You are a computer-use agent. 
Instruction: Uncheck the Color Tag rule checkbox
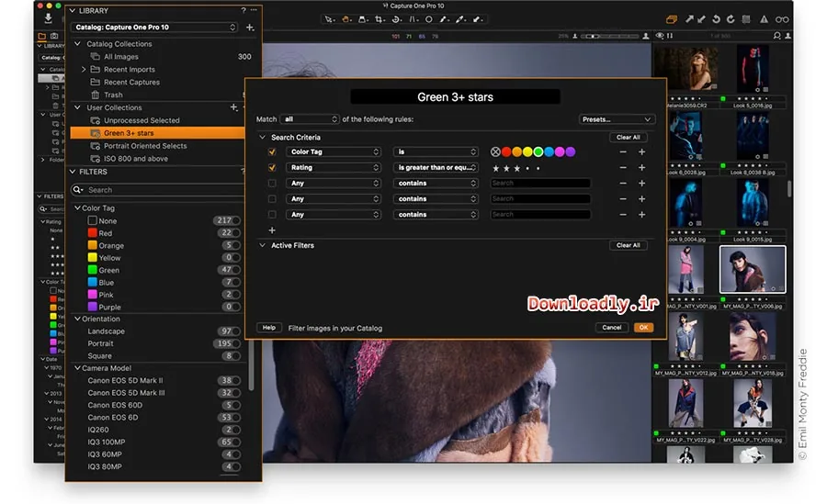[x=272, y=151]
